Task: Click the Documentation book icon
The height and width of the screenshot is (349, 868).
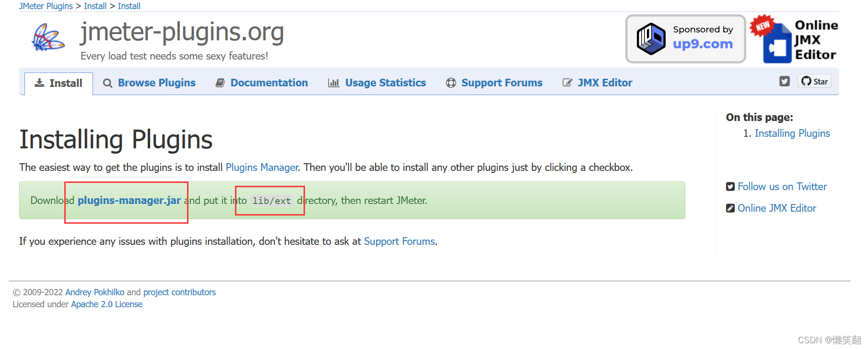Action: pyautogui.click(x=220, y=83)
